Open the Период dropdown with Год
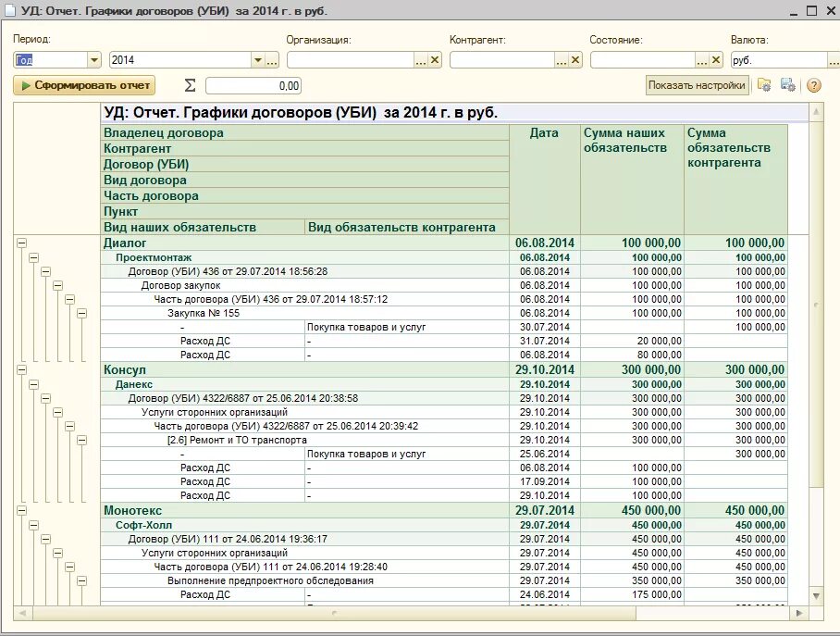 tap(94, 60)
